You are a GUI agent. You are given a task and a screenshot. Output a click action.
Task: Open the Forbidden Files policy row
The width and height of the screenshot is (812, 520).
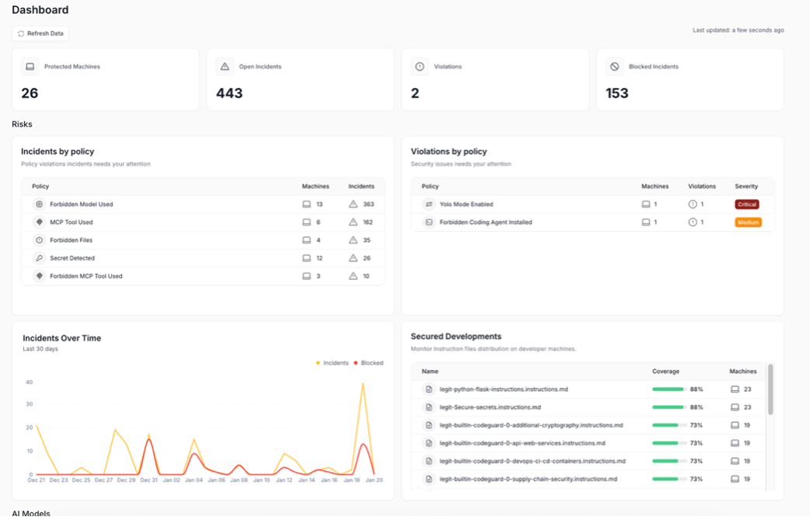click(x=71, y=240)
